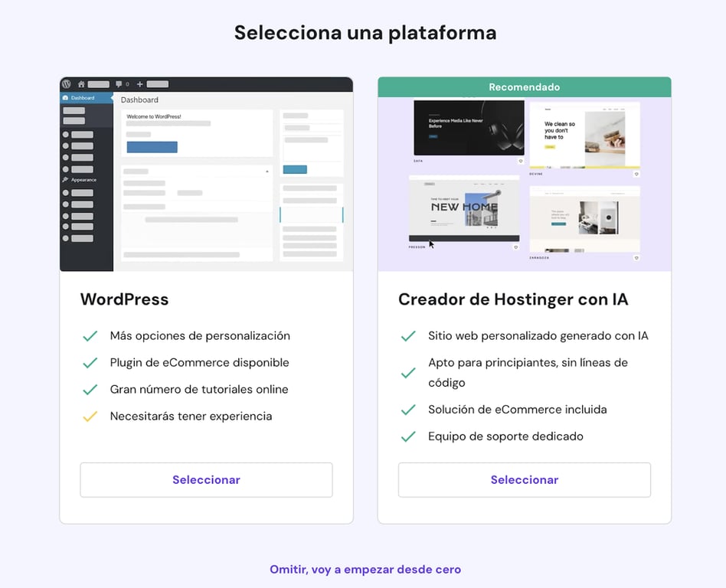Image resolution: width=726 pixels, height=588 pixels.
Task: Open the ZARAGOZA template thumbnail
Action: tap(584, 220)
